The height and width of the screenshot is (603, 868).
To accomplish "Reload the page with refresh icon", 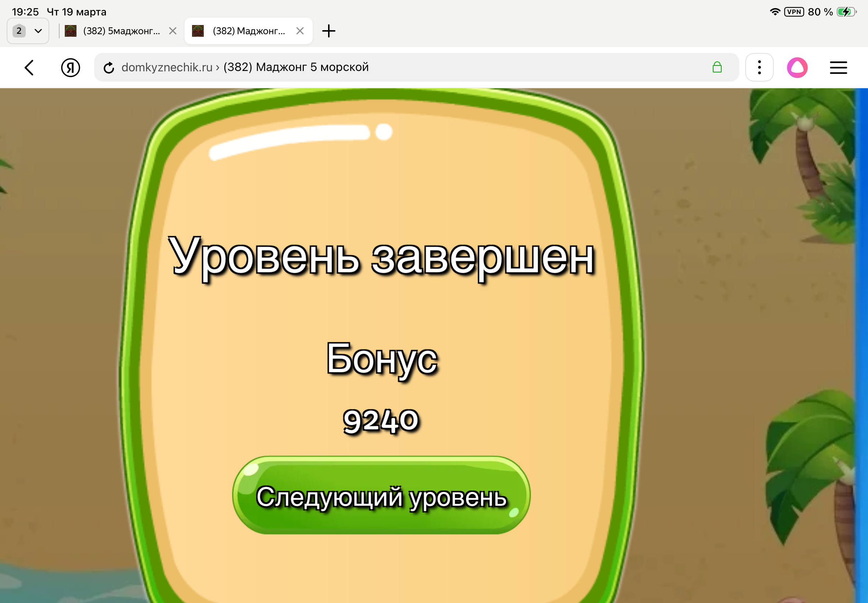I will point(109,68).
